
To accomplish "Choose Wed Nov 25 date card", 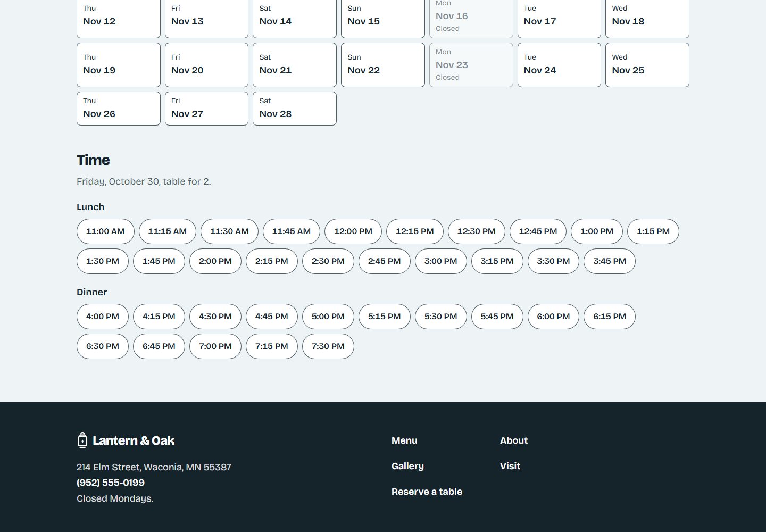I will pos(647,65).
